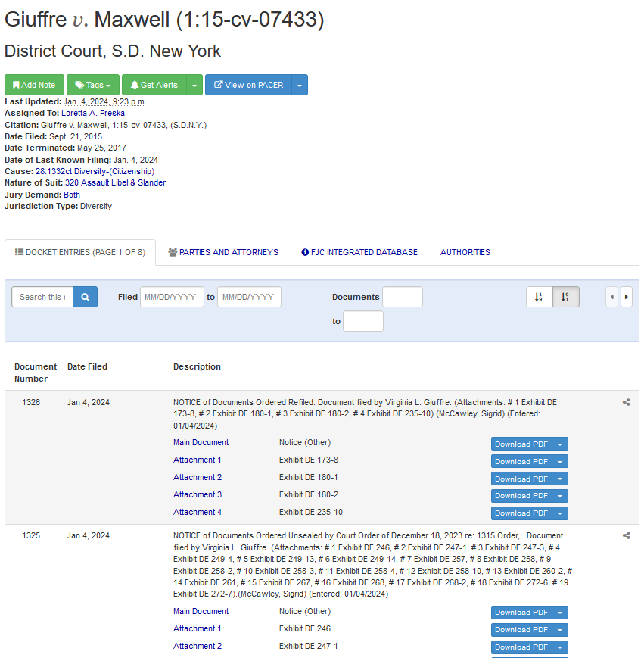Expand the Get Alerts dropdown arrow
This screenshot has height=658, width=644.
[x=194, y=85]
